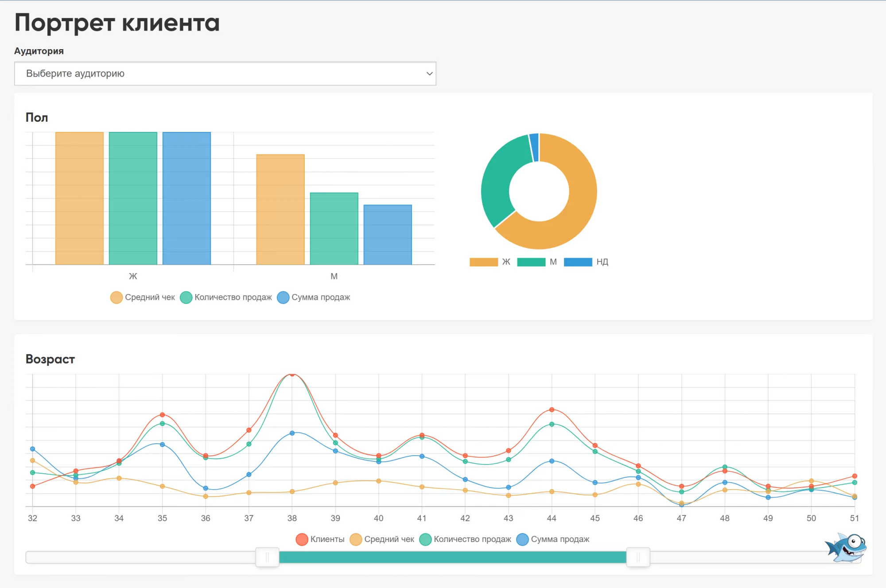Viewport: 886px width, 588px height.
Task: Click the М legend swatch under donut chart
Action: tap(531, 262)
